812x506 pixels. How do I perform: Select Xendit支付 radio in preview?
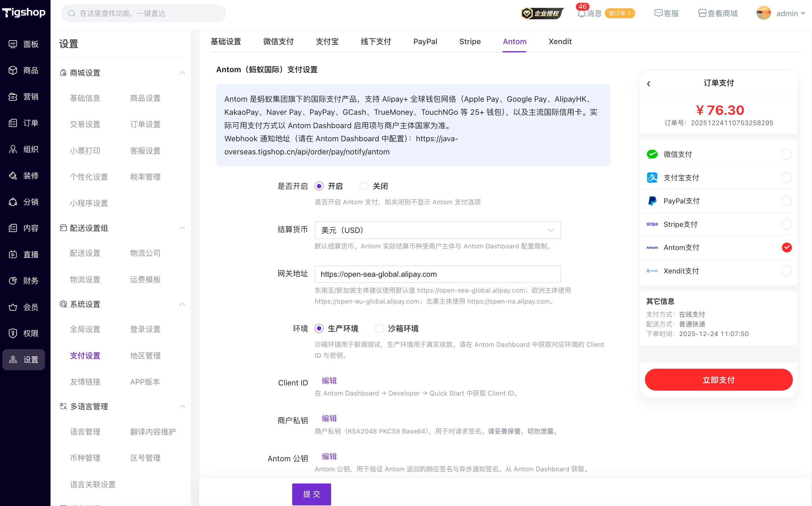(786, 271)
